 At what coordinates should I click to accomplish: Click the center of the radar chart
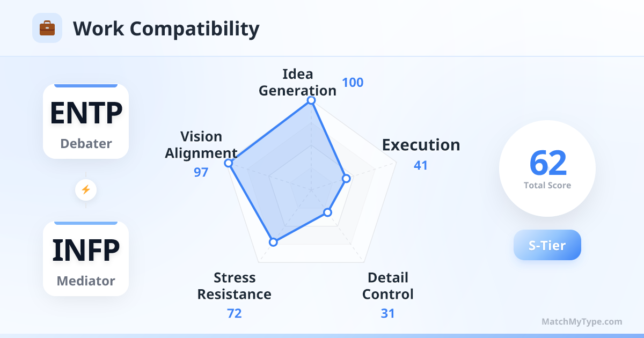311,189
